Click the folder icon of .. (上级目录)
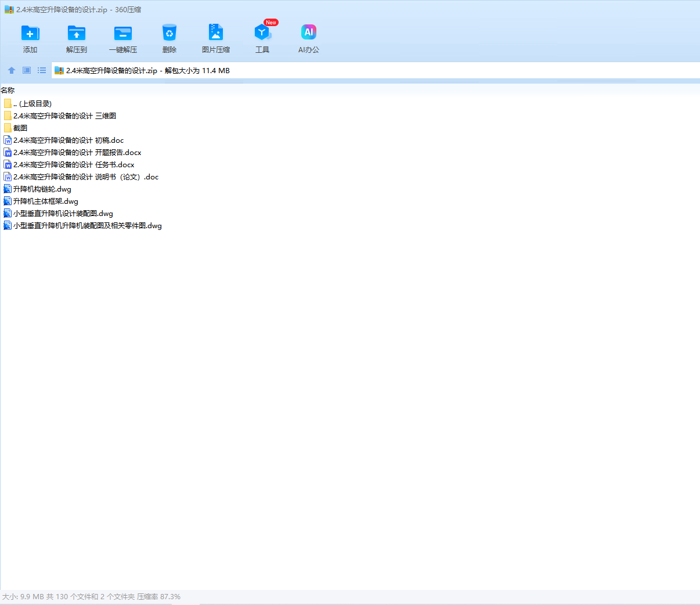Screen dimensions: 700x605 [x=8, y=103]
